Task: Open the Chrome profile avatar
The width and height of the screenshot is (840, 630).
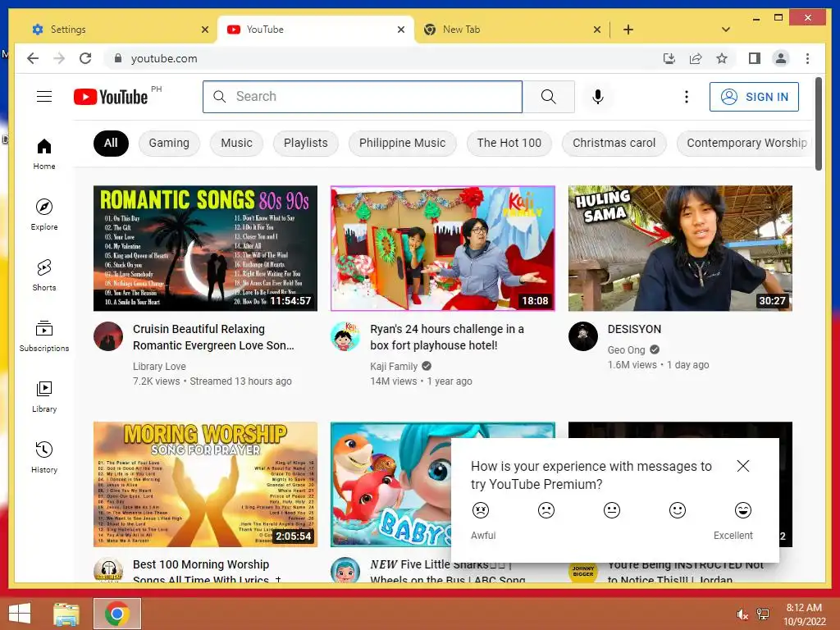Action: [x=781, y=58]
